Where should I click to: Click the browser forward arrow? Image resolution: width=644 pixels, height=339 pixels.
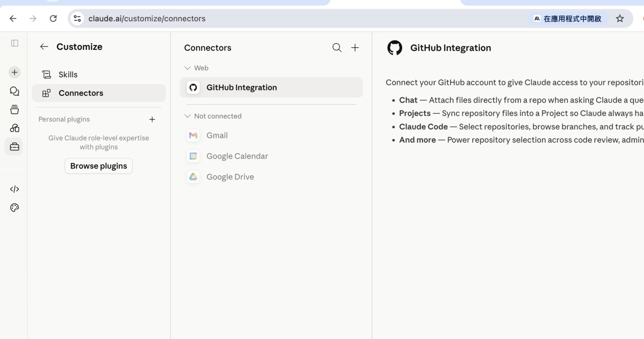pyautogui.click(x=33, y=18)
